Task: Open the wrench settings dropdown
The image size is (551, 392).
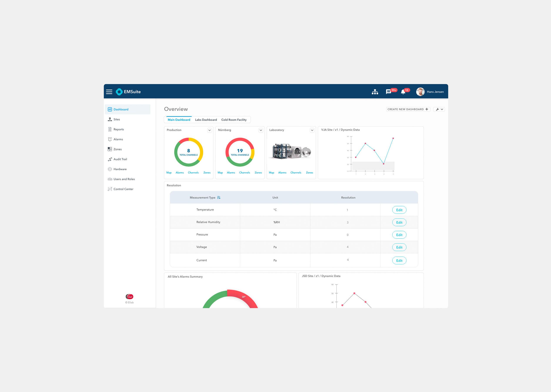Action: [x=439, y=109]
